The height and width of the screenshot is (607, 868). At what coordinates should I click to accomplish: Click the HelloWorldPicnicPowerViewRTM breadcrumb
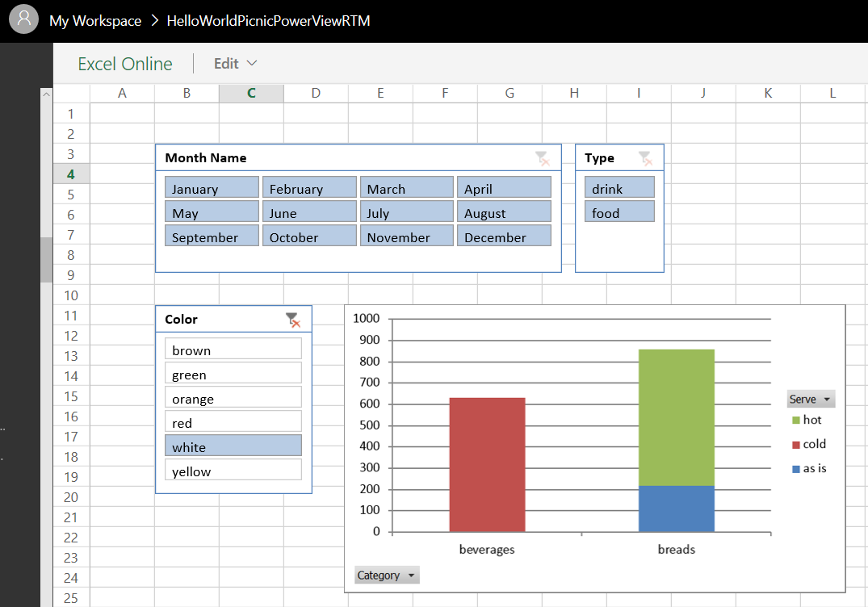click(268, 21)
